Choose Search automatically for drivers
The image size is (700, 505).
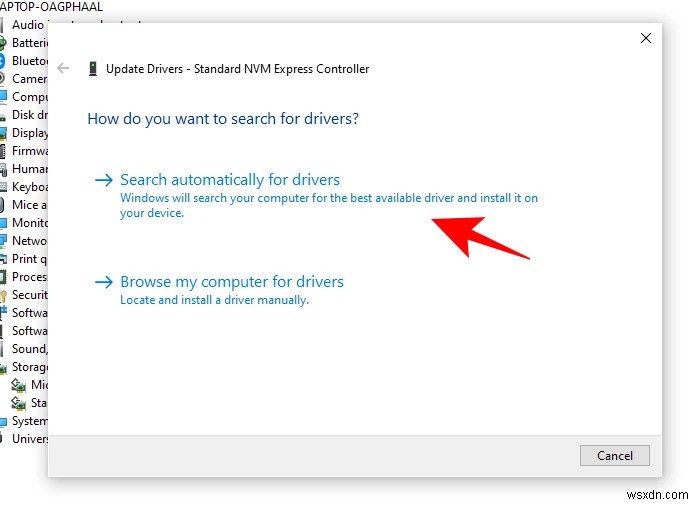(230, 180)
